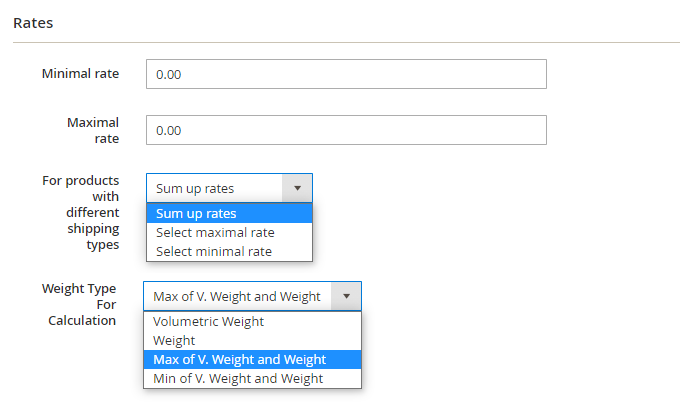The height and width of the screenshot is (406, 685).
Task: Choose 'Min of V. Weight and Weight' option
Action: (252, 379)
